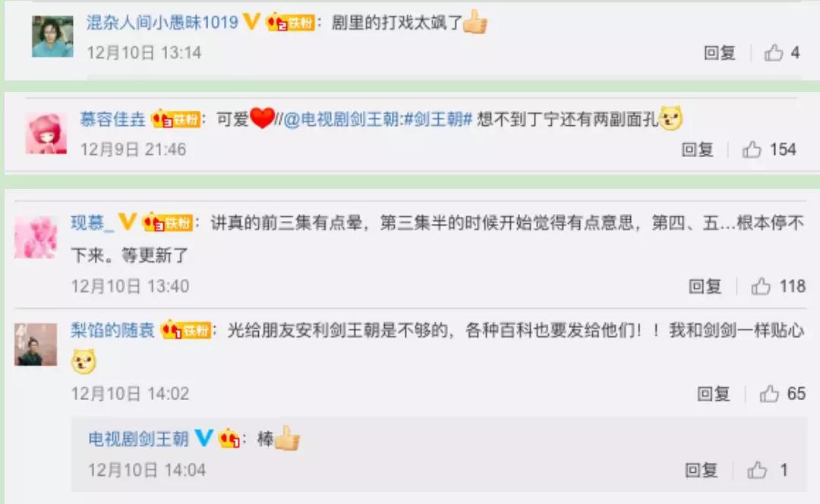The image size is (820, 504).
Task: Reply to 现慕_'s comment about episodes
Action: [705, 286]
